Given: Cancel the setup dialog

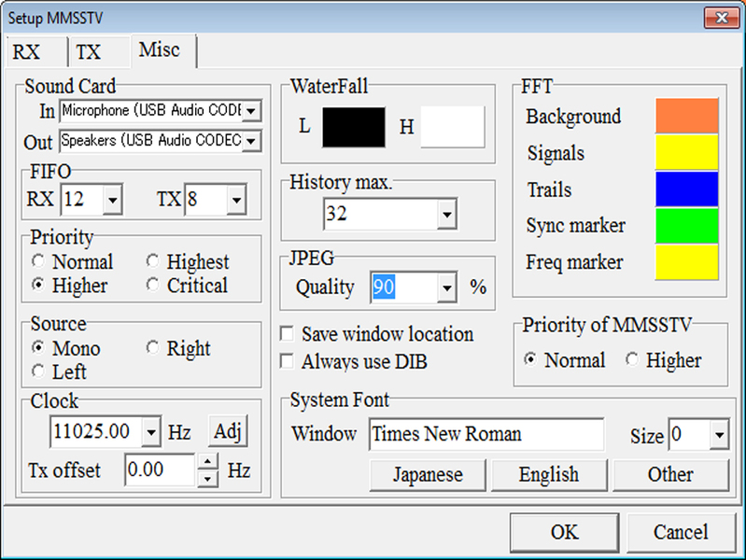Looking at the screenshot, I should pyautogui.click(x=681, y=532).
